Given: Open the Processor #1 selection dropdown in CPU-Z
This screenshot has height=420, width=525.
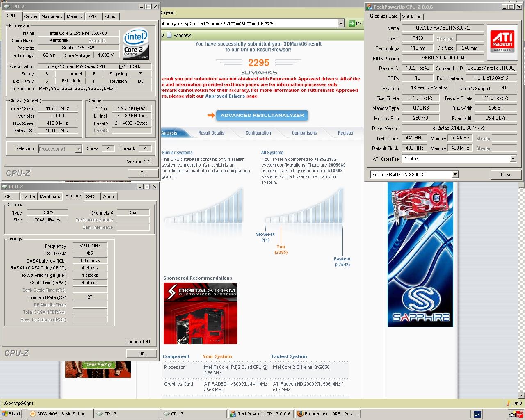Looking at the screenshot, I should point(78,149).
